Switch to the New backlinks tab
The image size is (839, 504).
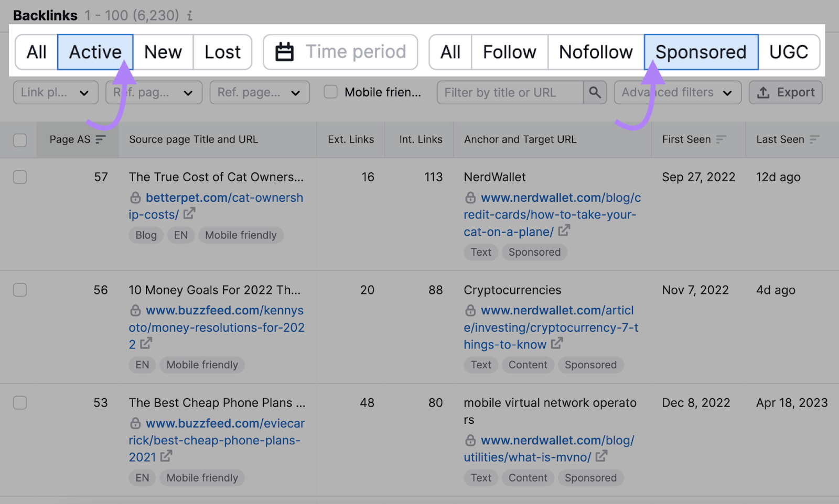pyautogui.click(x=163, y=52)
